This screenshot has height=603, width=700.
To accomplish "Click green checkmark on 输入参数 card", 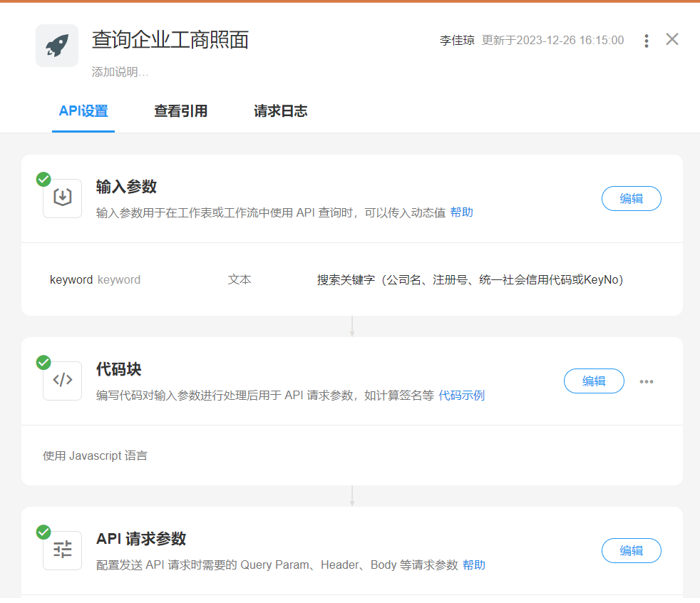I will [43, 179].
